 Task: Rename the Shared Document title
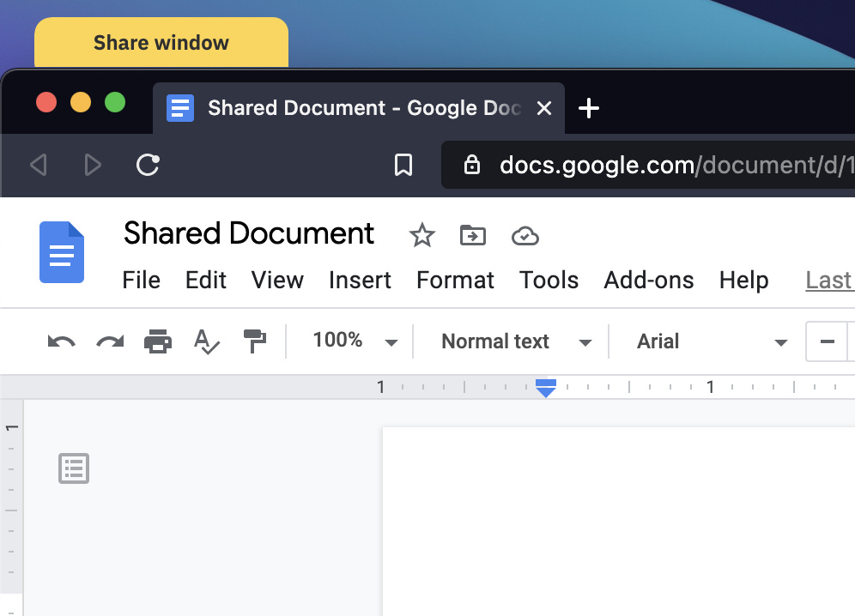pyautogui.click(x=249, y=233)
